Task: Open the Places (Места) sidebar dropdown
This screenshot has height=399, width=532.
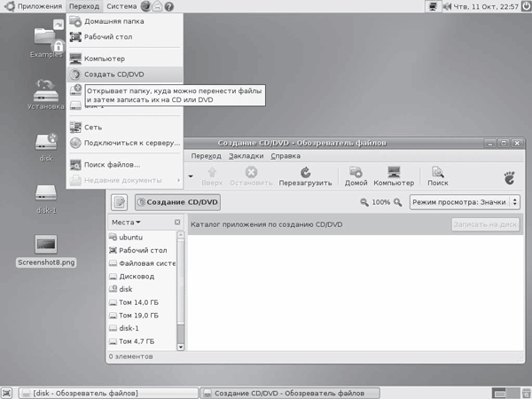Action: (x=127, y=222)
